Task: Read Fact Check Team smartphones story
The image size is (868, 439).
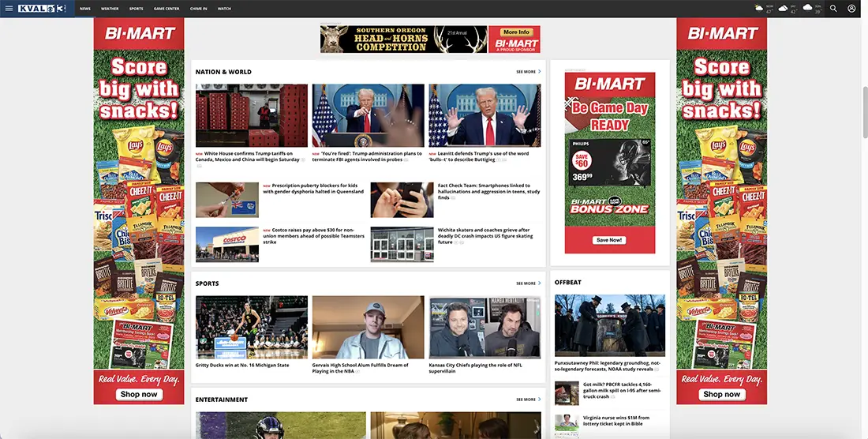Action: (x=488, y=192)
